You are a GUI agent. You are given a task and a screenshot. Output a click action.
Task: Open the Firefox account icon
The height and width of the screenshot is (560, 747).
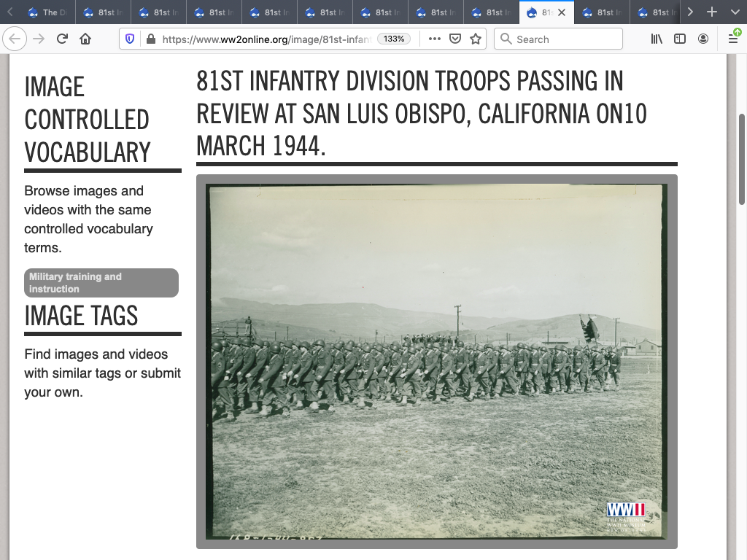click(x=703, y=39)
